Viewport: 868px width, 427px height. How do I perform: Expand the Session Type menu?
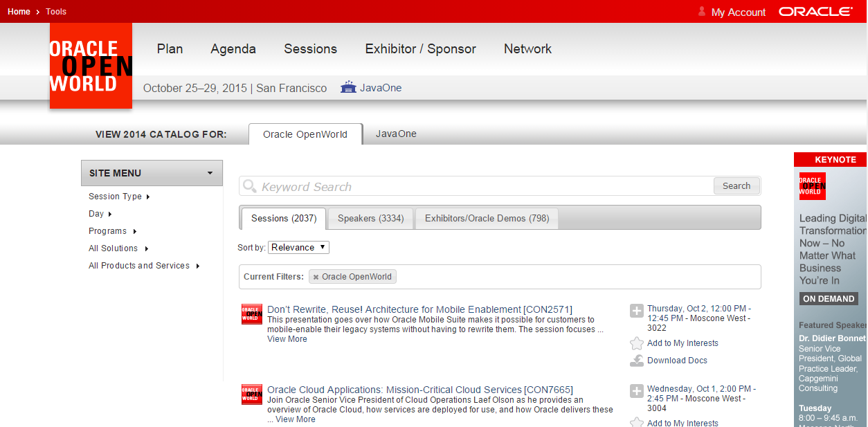[x=119, y=197]
